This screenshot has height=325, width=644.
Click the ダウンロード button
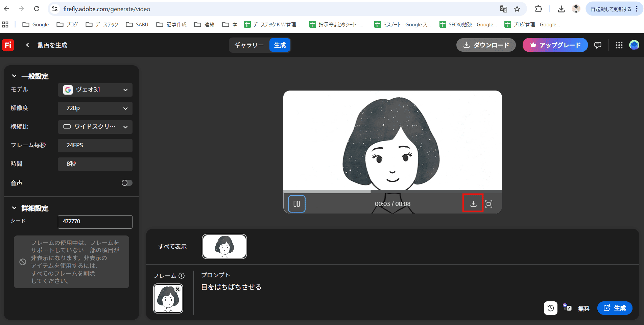486,45
